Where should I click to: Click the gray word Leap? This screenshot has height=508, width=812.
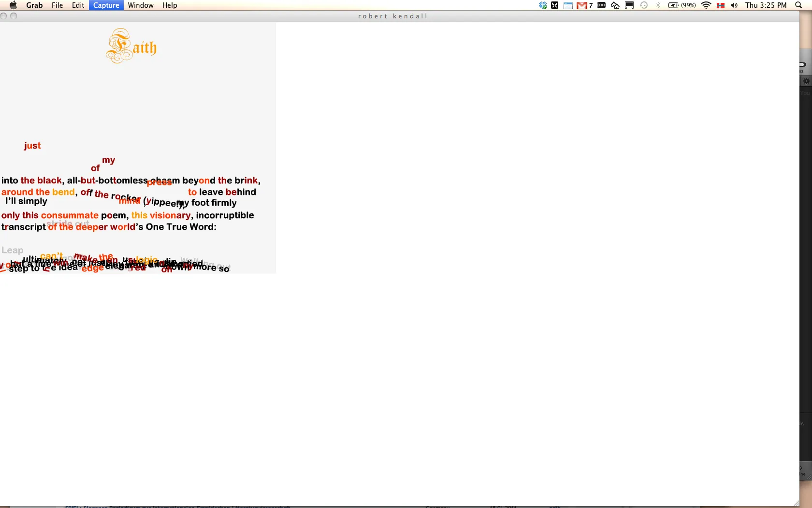tap(12, 250)
